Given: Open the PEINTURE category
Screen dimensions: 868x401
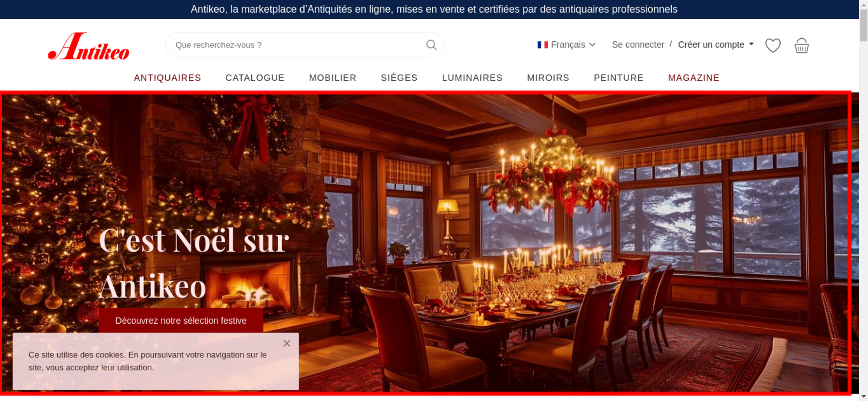Looking at the screenshot, I should 618,78.
